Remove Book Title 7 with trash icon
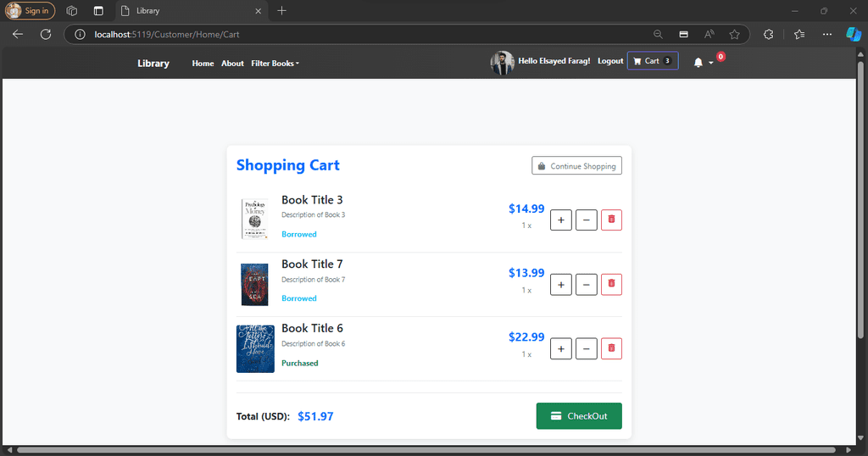 click(x=611, y=285)
